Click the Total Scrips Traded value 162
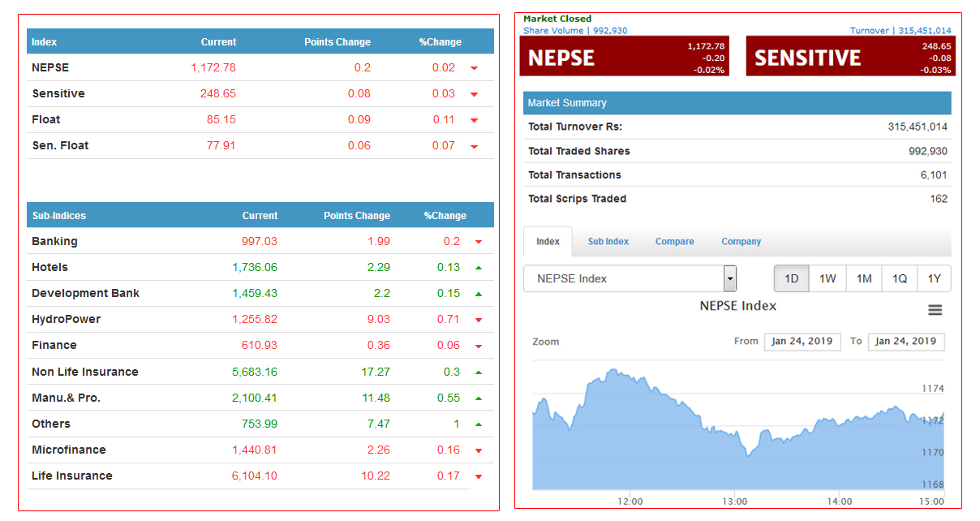 click(x=939, y=199)
